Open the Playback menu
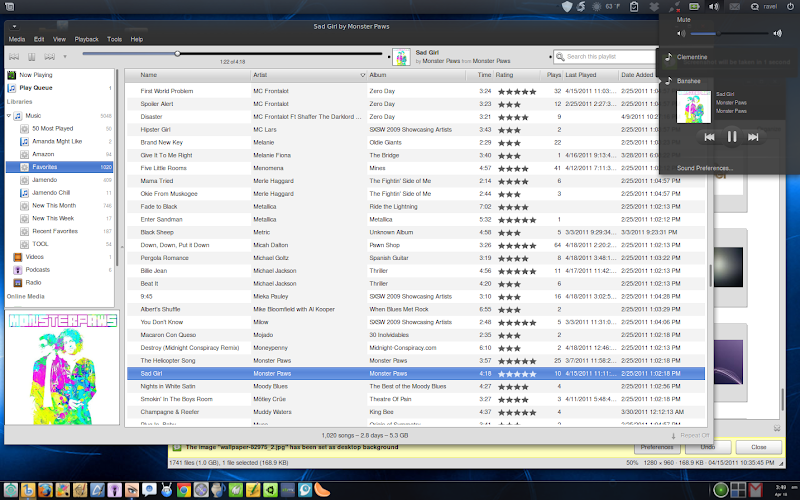This screenshot has width=800, height=500. pos(86,39)
